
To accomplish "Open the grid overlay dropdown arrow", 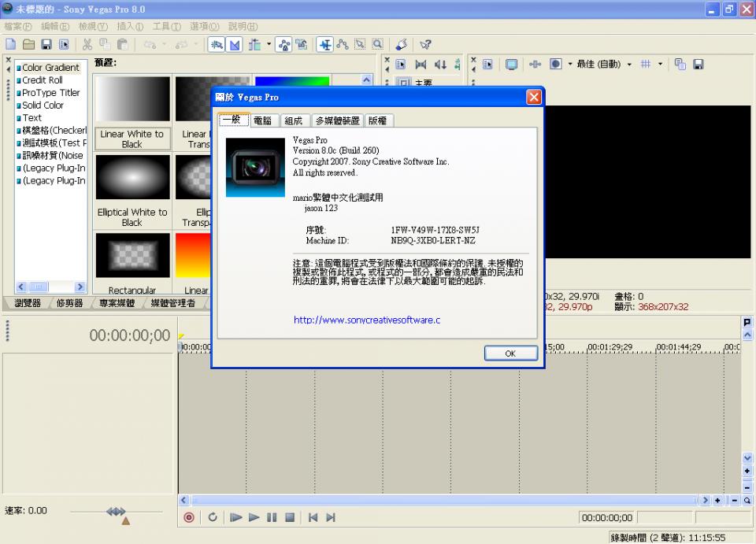I will [661, 65].
